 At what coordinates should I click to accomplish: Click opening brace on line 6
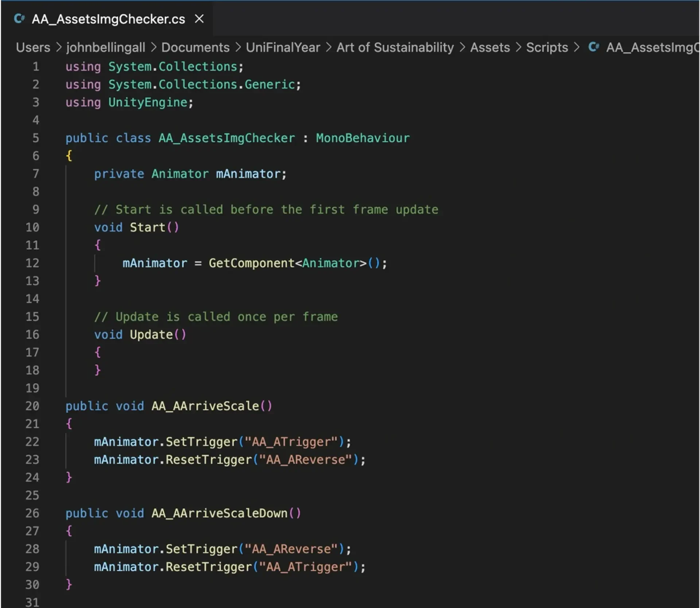(x=69, y=156)
